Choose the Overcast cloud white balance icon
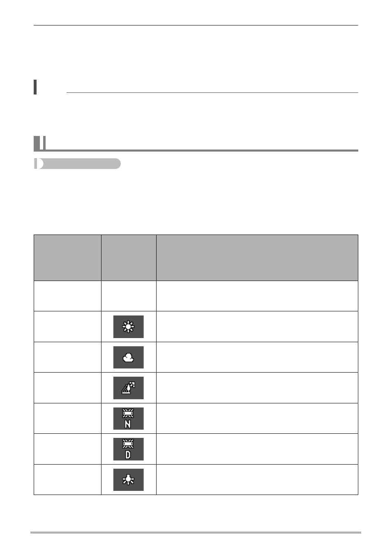This screenshot has height=557, width=392. pyautogui.click(x=129, y=357)
